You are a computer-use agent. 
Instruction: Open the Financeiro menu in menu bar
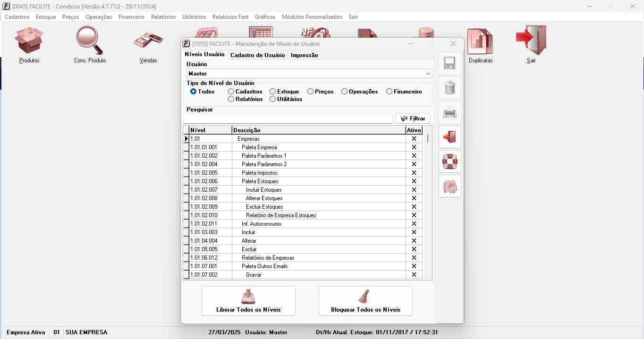[x=131, y=17]
